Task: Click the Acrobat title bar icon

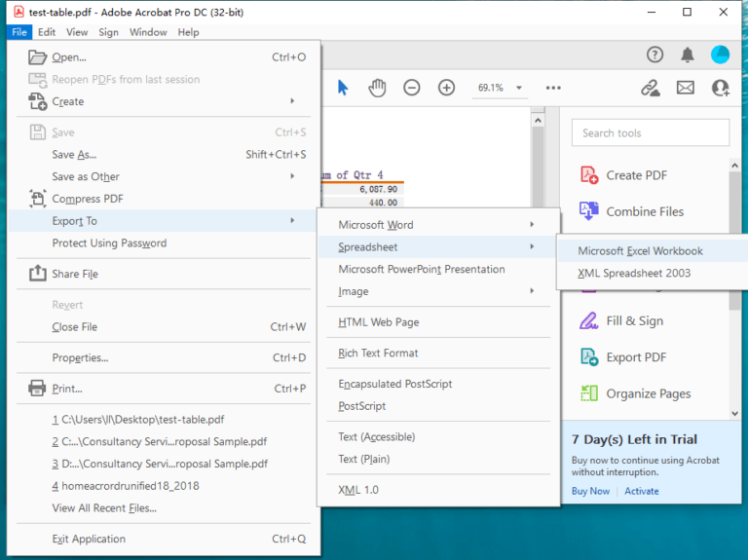Action: pyautogui.click(x=19, y=12)
